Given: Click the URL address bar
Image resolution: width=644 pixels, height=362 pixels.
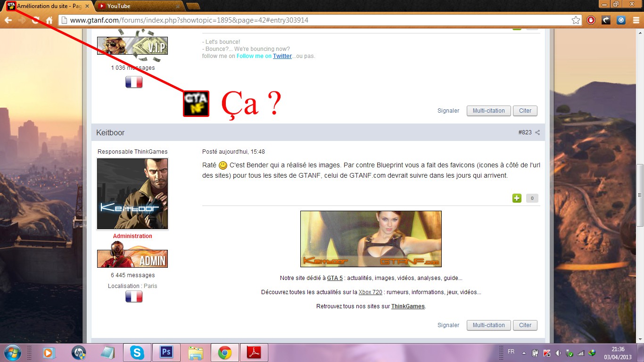Looking at the screenshot, I should coord(316,20).
